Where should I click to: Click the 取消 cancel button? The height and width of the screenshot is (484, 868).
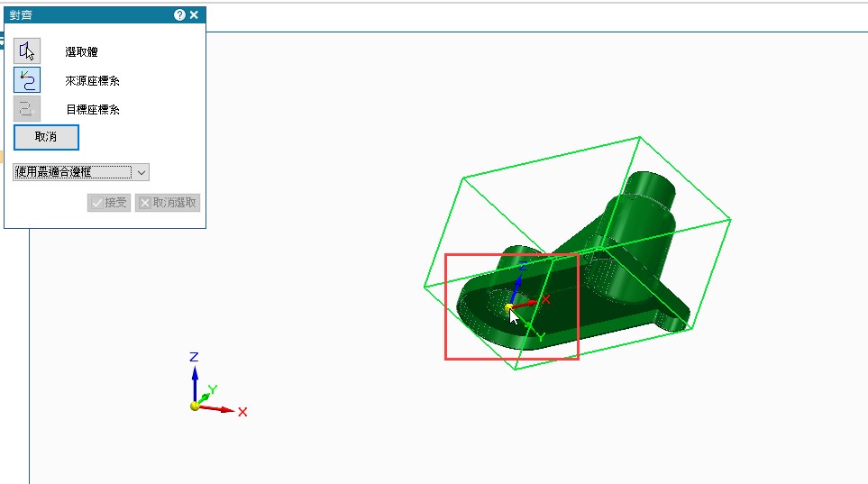coord(46,137)
